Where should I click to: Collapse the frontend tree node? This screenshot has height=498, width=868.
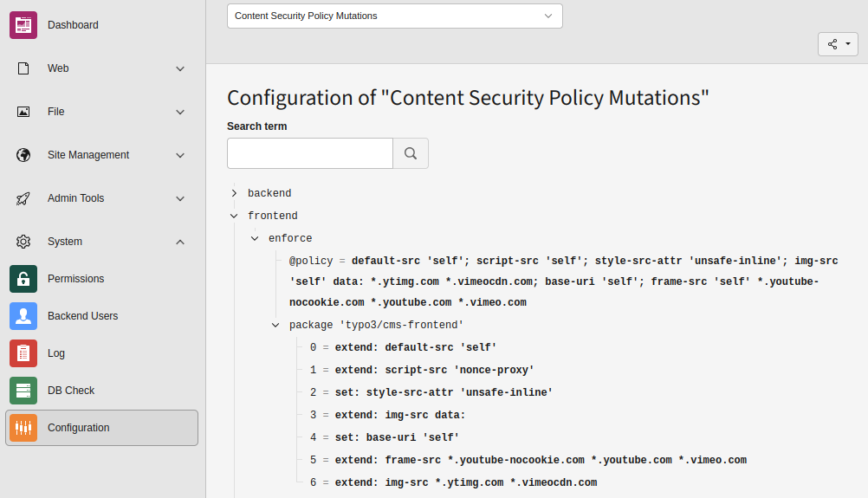click(x=234, y=216)
